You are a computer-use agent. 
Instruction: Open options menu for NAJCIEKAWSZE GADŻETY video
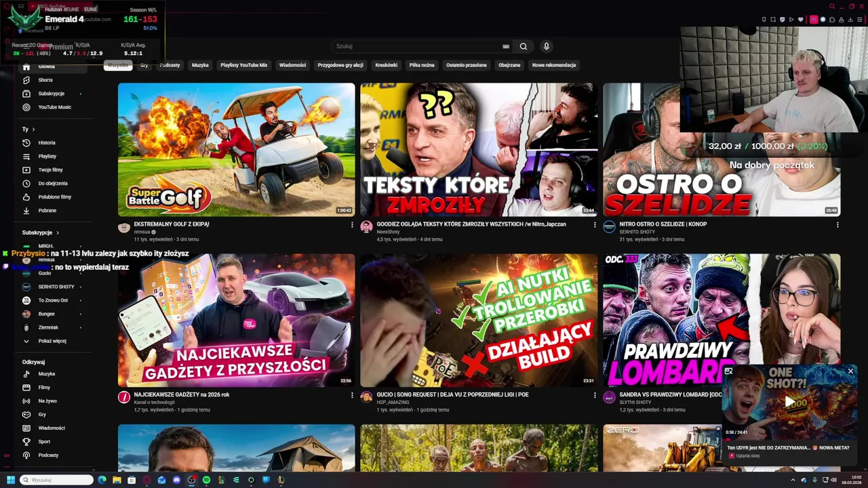pos(352,394)
